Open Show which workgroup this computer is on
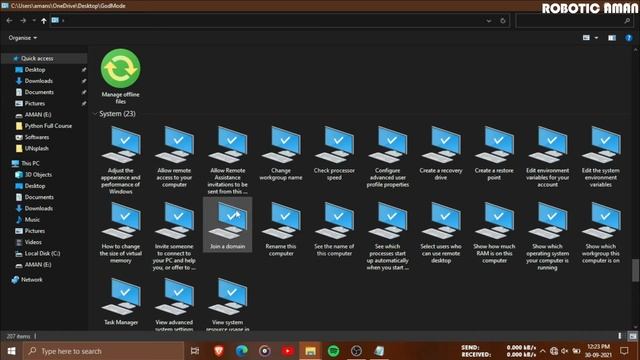This screenshot has height=360, width=640. coord(601,233)
